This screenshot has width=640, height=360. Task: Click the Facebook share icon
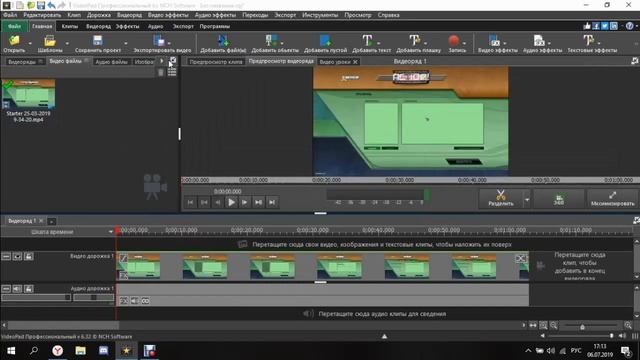[596, 26]
